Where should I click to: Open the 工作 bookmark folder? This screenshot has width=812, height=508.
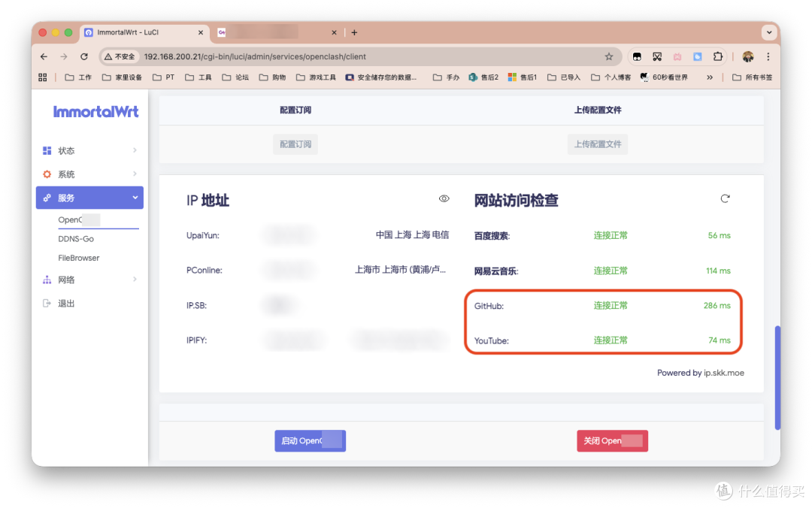point(78,77)
